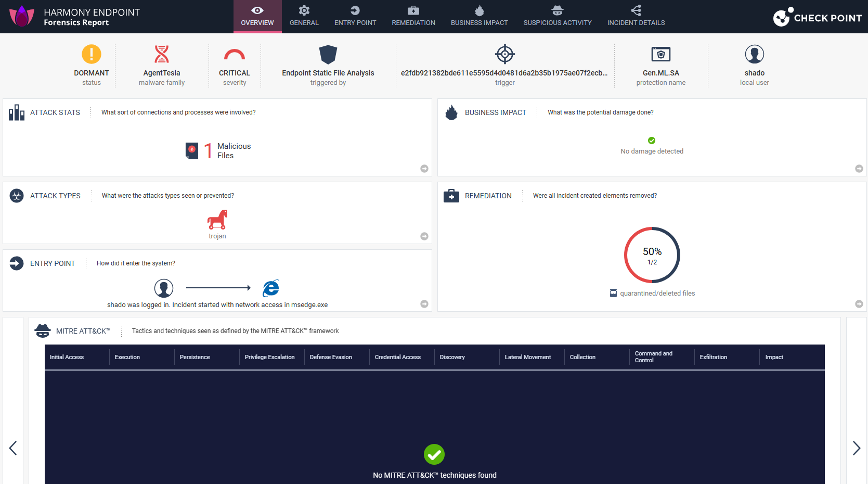
Task: Click the logged-in user avatar in Entry Point
Action: (x=164, y=288)
